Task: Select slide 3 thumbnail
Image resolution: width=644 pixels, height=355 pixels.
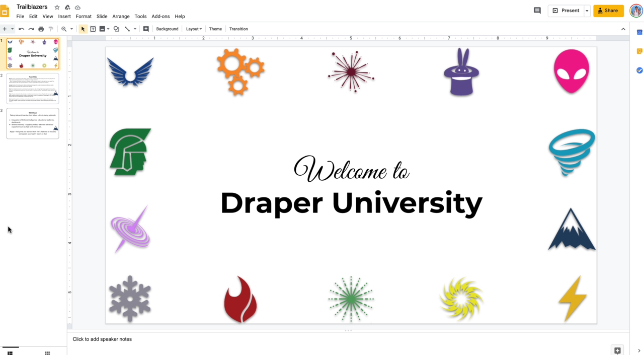Action: [33, 123]
